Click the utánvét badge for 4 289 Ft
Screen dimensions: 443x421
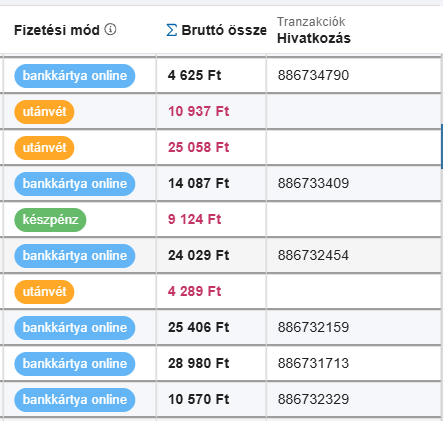(44, 292)
